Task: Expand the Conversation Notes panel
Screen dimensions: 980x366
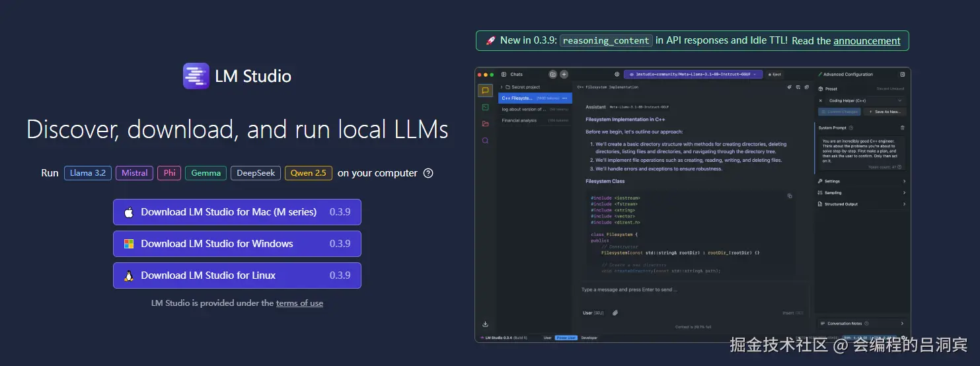Action: point(862,324)
